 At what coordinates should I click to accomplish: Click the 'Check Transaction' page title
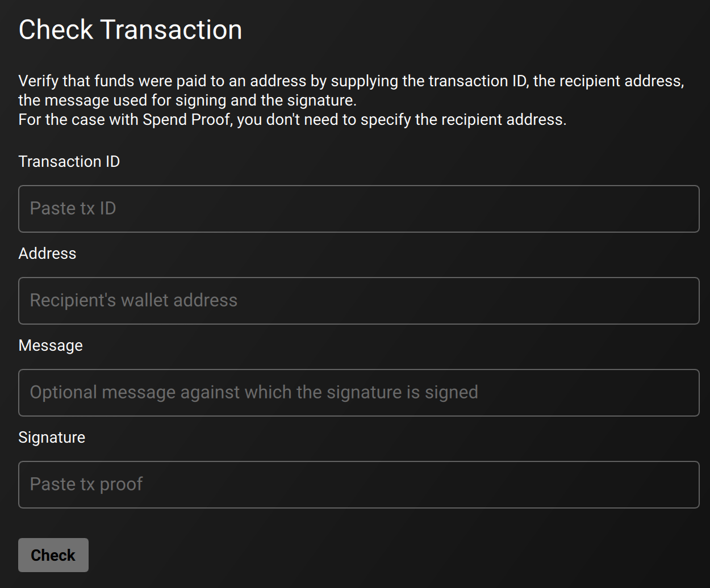click(x=130, y=29)
